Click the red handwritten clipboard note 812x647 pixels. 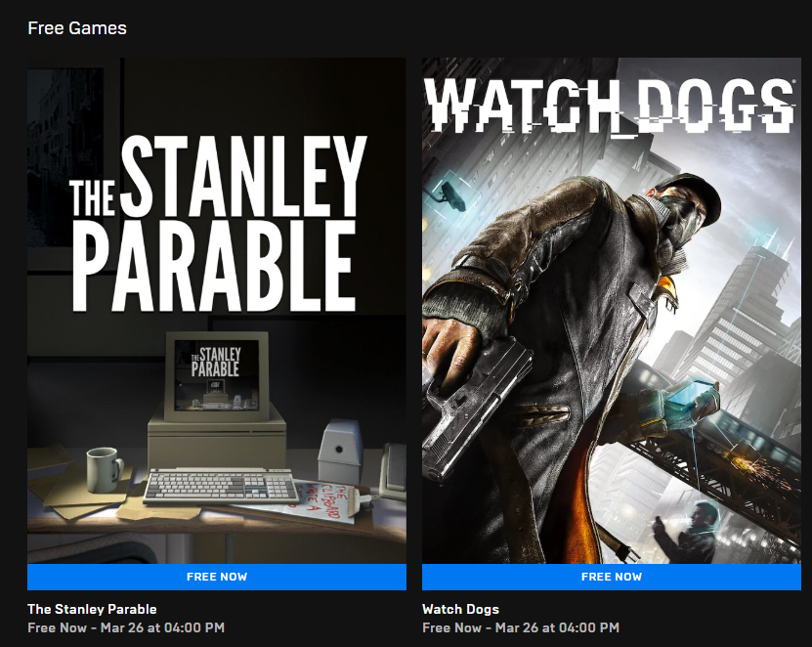[323, 502]
